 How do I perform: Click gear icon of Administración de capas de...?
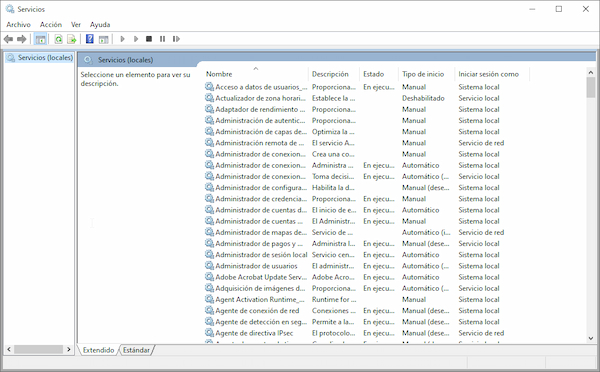pyautogui.click(x=209, y=131)
